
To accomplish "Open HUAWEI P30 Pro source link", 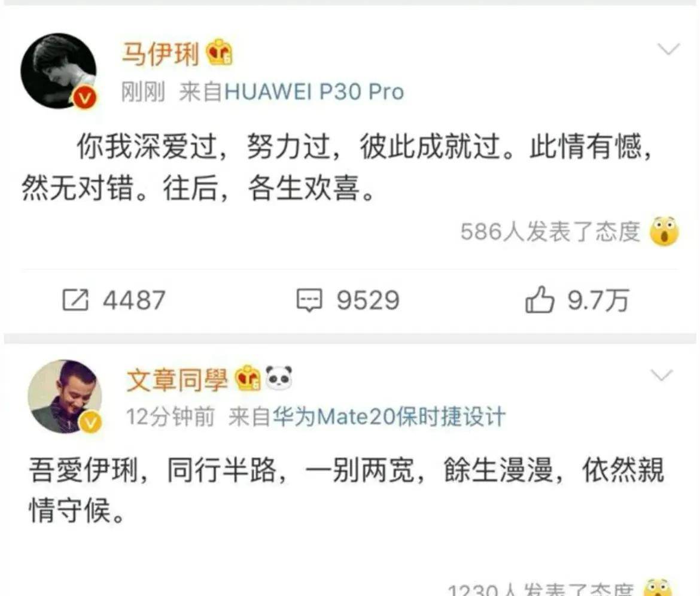I will [x=314, y=92].
